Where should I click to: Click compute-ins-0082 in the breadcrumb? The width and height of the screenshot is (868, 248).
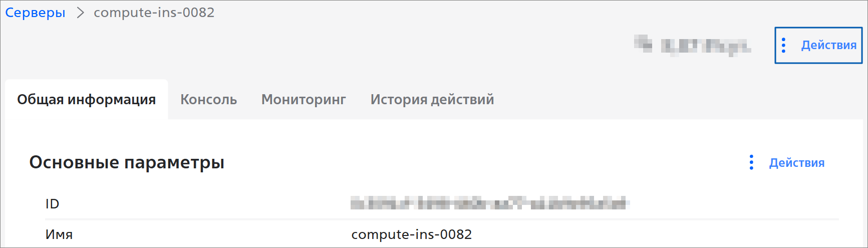pyautogui.click(x=154, y=13)
